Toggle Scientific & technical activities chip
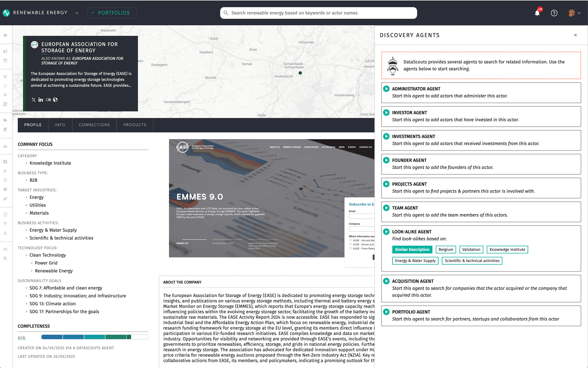 (x=472, y=261)
